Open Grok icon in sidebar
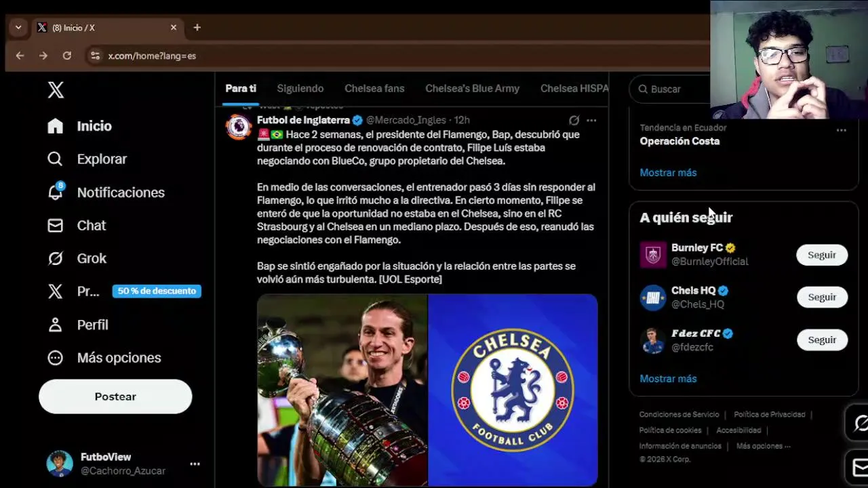The image size is (868, 488). click(56, 258)
